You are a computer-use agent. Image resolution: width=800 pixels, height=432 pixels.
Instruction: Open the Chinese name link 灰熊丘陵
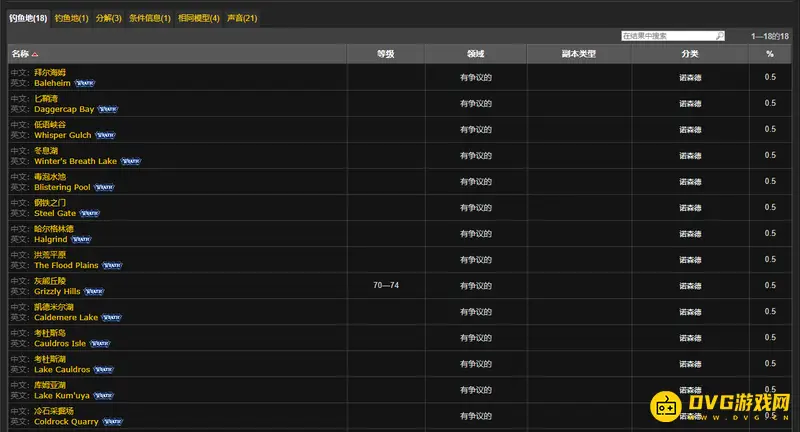click(50, 281)
